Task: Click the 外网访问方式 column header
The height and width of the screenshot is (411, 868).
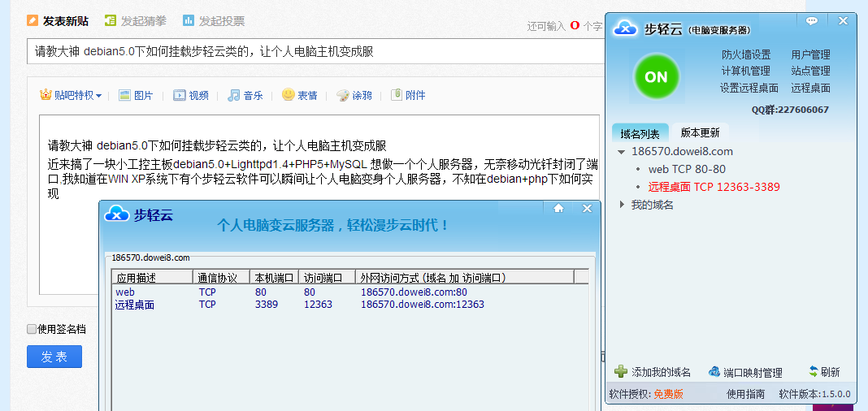Action: pyautogui.click(x=464, y=277)
